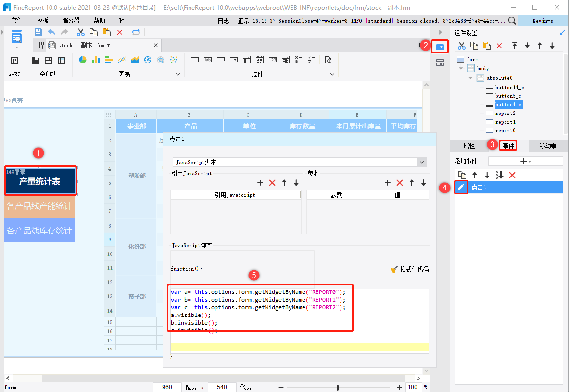Click the form width field 960

167,387
